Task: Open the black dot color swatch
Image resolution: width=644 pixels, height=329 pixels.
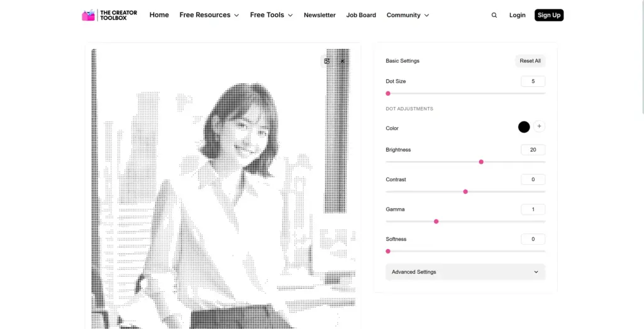Action: pos(524,127)
